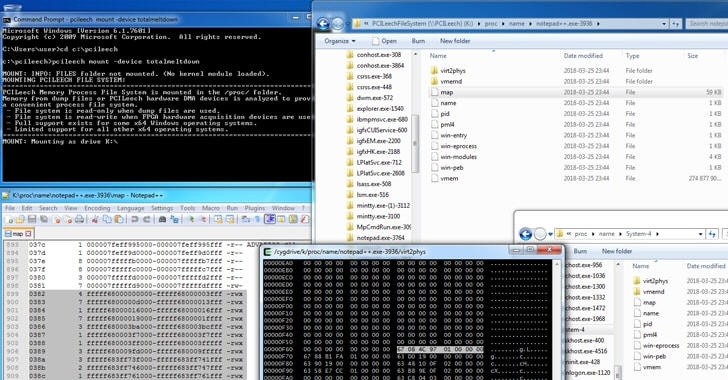The width and height of the screenshot is (728, 380).
Task: Click Forward arrow in notepad++.exe-3936 Explorer window
Action: click(x=338, y=24)
